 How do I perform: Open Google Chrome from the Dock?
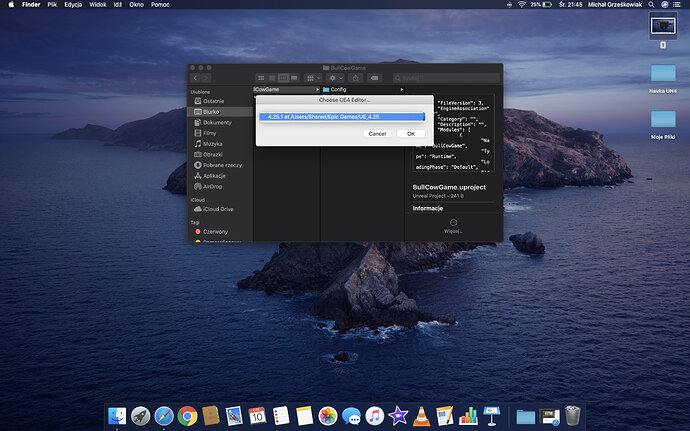187,415
